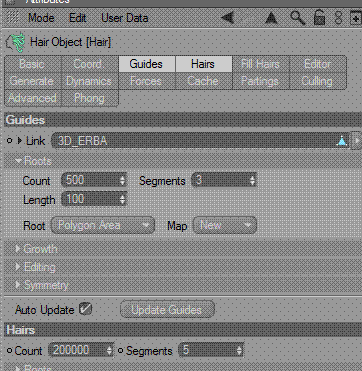Click the blue polygon object icon in Link
Viewport: 362px width, 371px height.
coord(342,142)
